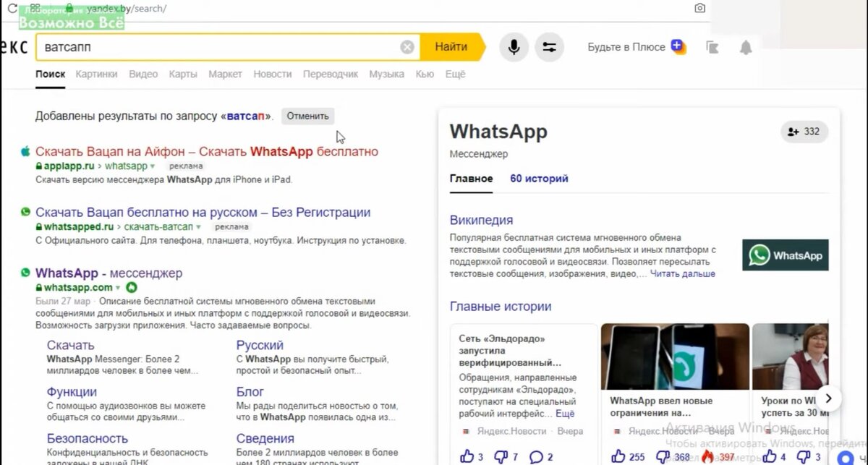Open dropdown arrow after applapp.ru whatsapp path
Screen dimensions: 868x465
click(x=153, y=166)
